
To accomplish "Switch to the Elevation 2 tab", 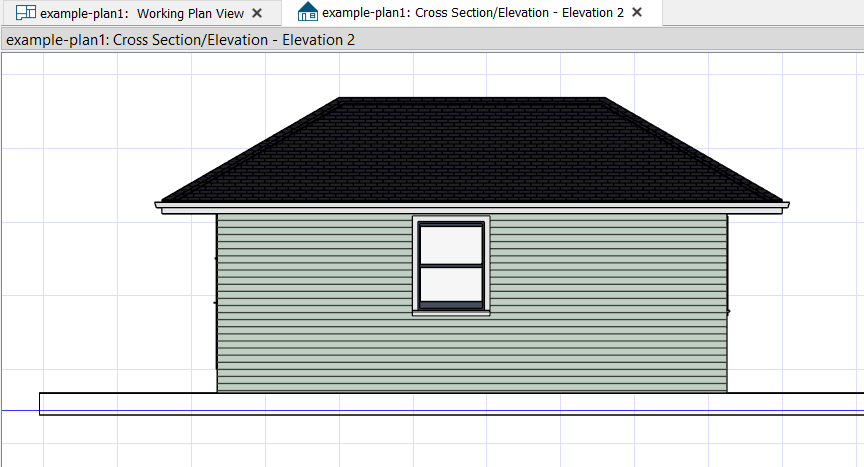I will [472, 13].
